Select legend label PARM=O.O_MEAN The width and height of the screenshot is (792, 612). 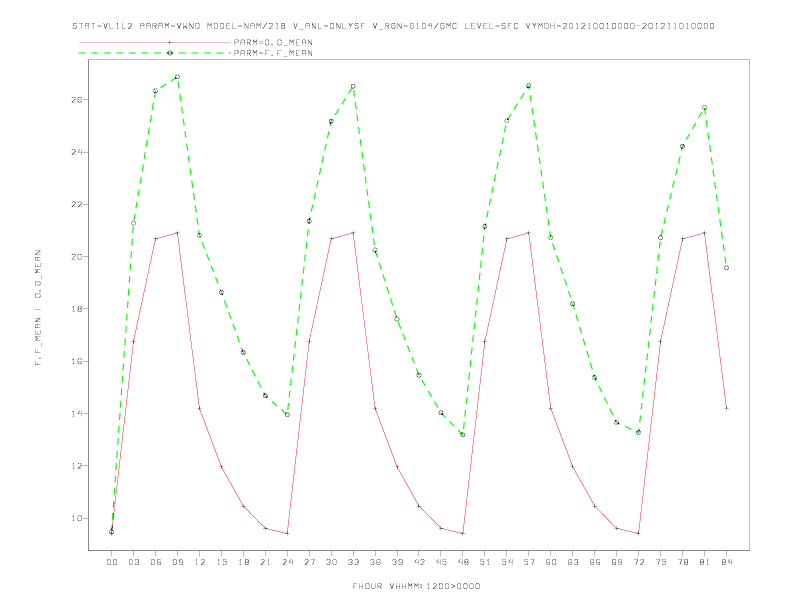coord(273,42)
